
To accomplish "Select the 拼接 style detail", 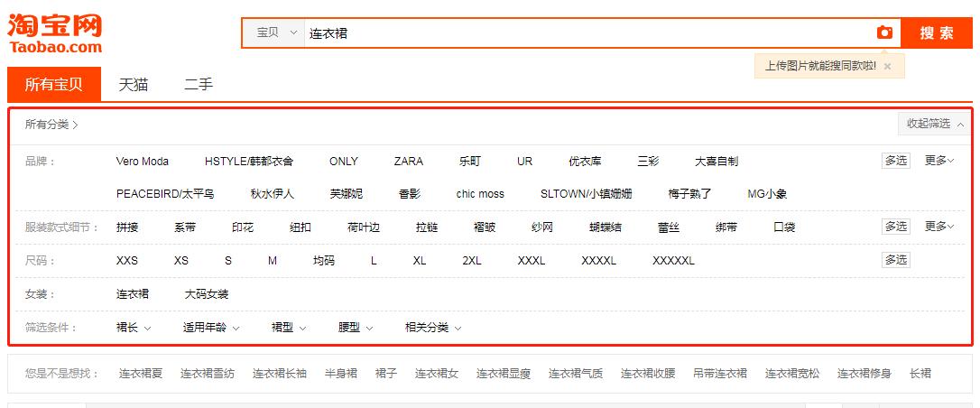I will pyautogui.click(x=127, y=227).
